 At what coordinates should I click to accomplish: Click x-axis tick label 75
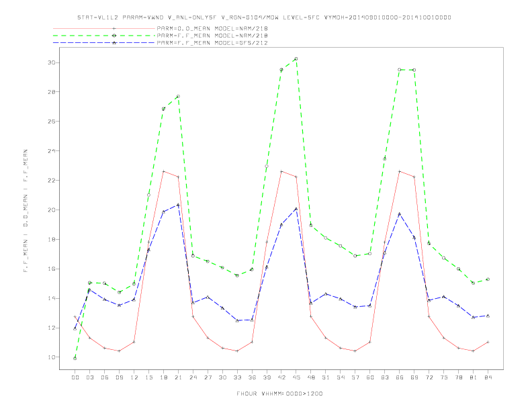tap(444, 377)
